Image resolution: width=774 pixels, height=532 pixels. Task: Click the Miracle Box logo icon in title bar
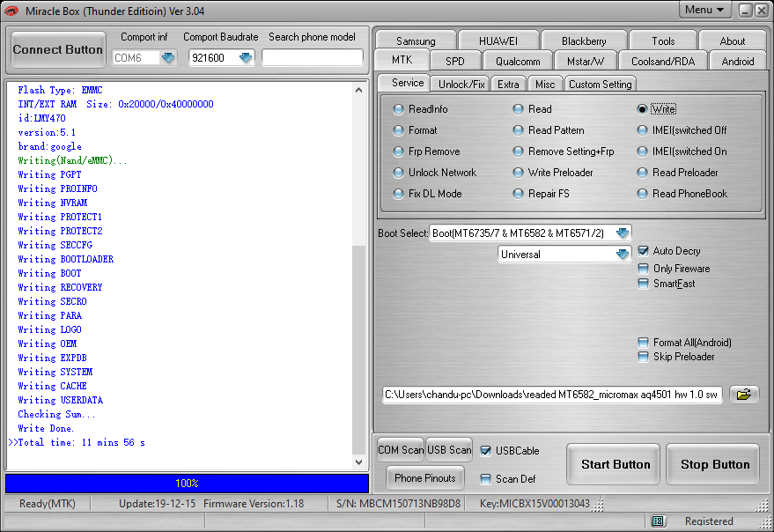[x=11, y=11]
